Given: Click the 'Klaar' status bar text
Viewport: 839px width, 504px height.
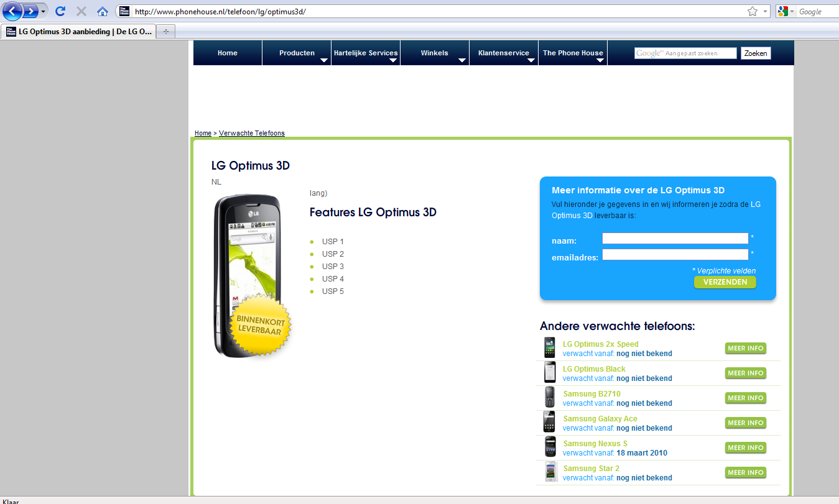Looking at the screenshot, I should [x=11, y=501].
